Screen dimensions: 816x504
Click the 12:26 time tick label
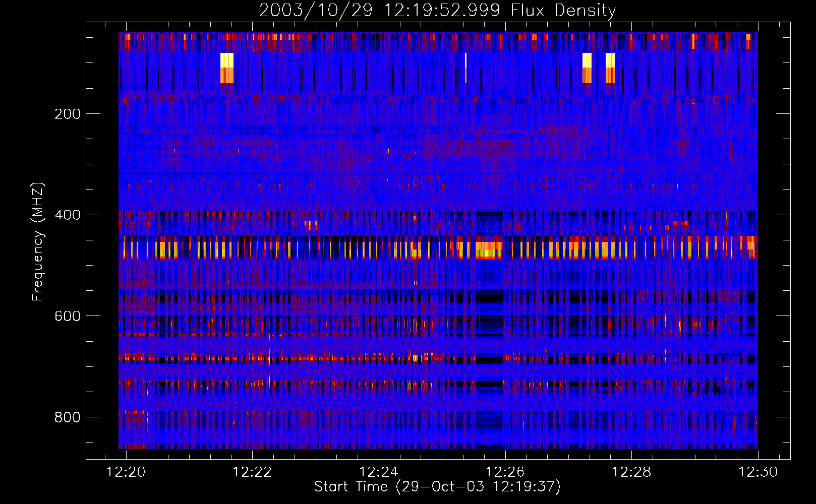tap(505, 472)
